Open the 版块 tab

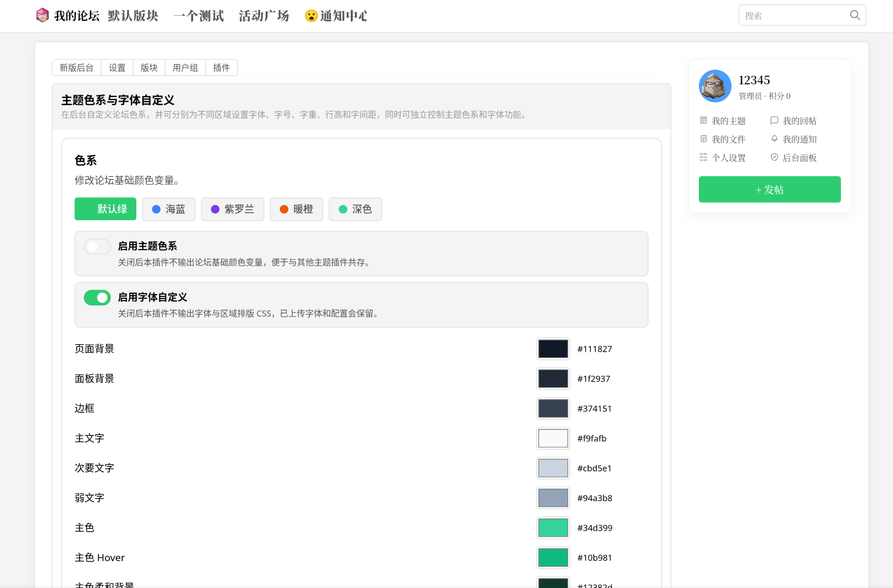[149, 68]
